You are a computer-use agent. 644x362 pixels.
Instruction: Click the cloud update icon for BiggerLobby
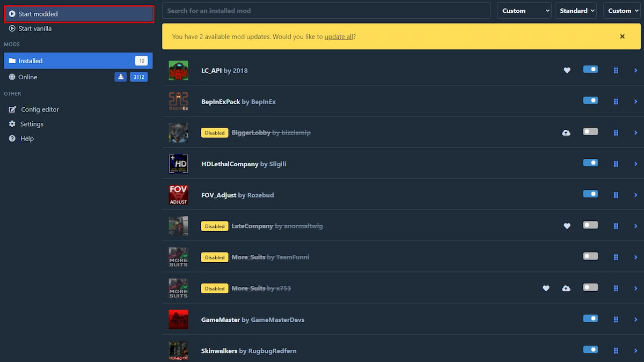coord(566,132)
